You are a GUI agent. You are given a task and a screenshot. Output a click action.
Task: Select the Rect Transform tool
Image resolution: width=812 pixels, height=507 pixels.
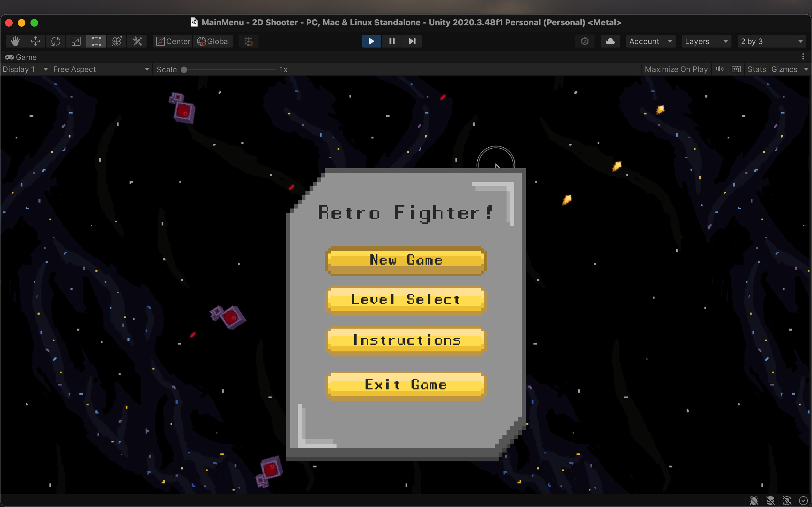coord(96,41)
